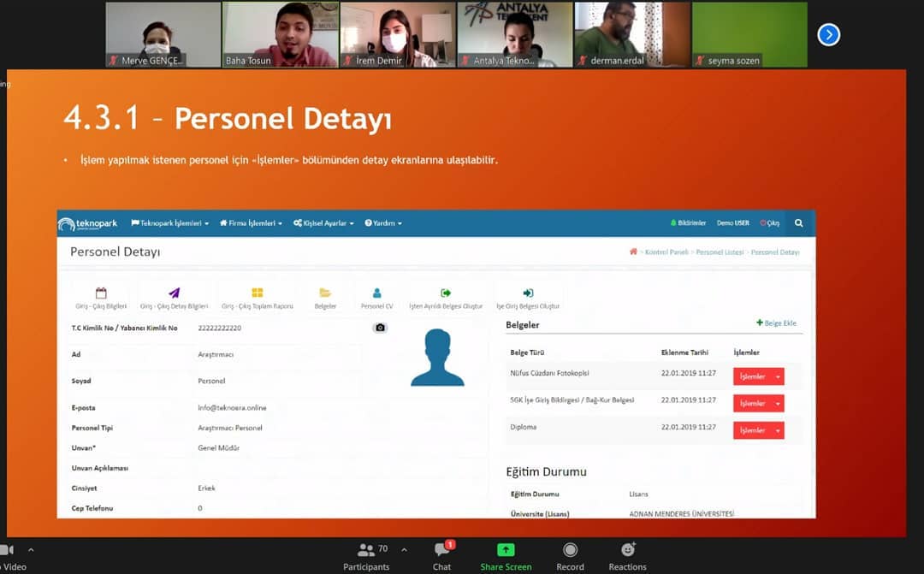
Task: Click İşe Giriş Belgesi Oluştur icon
Action: click(x=528, y=293)
